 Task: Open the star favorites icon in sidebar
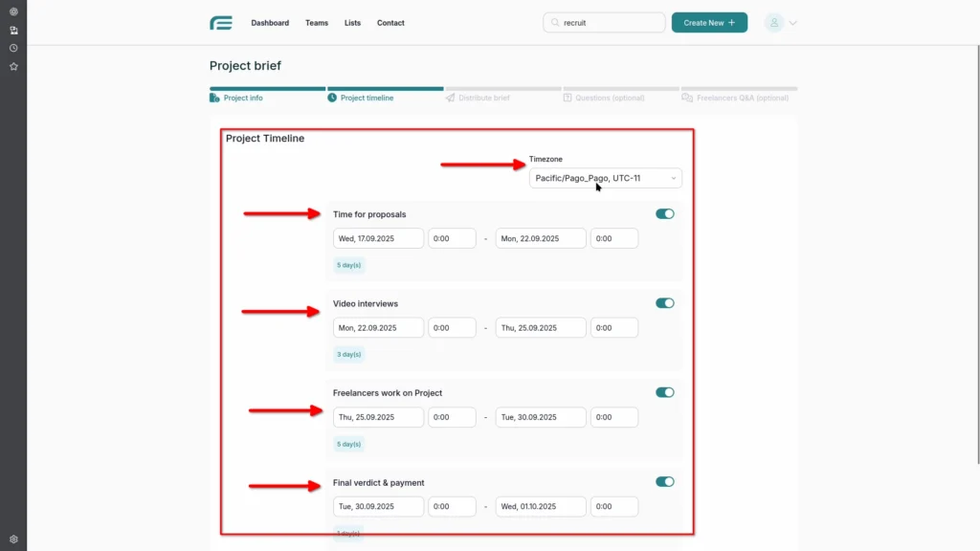tap(13, 66)
